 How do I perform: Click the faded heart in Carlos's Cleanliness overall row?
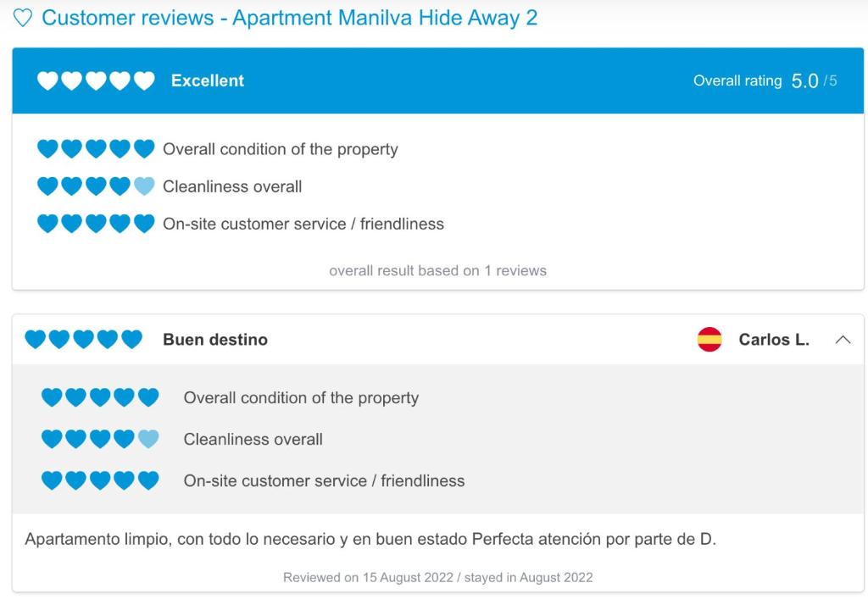click(x=148, y=439)
